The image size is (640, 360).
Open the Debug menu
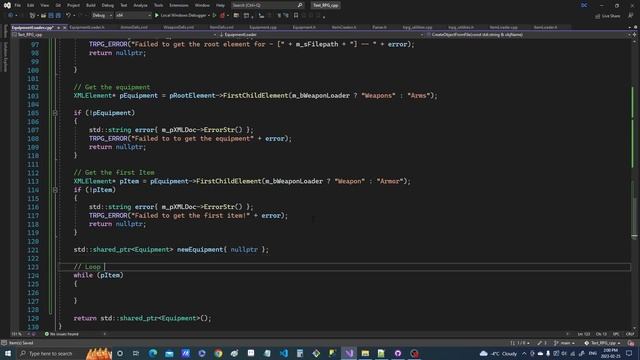(x=108, y=5)
